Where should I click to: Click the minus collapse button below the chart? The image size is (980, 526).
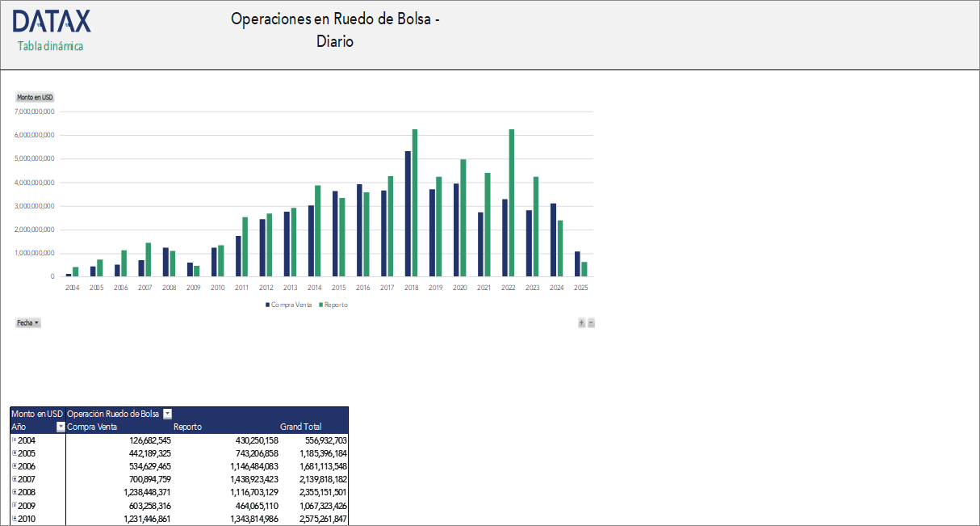590,322
